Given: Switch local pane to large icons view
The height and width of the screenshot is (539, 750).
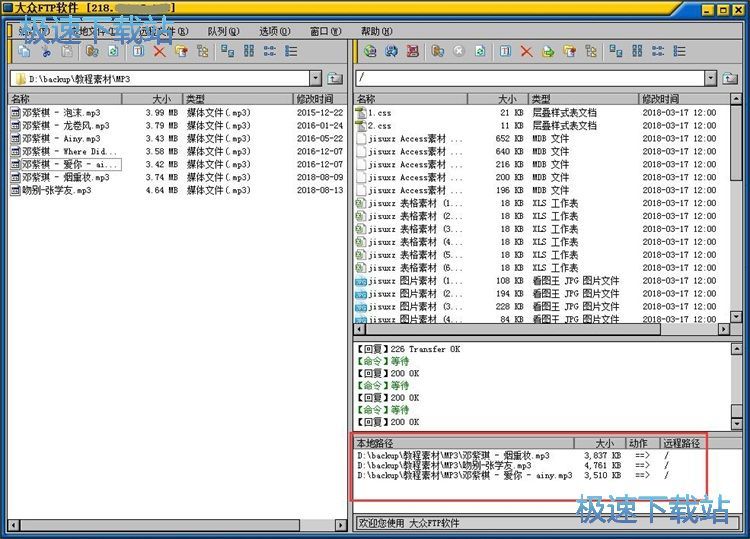Looking at the screenshot, I should tap(227, 51).
